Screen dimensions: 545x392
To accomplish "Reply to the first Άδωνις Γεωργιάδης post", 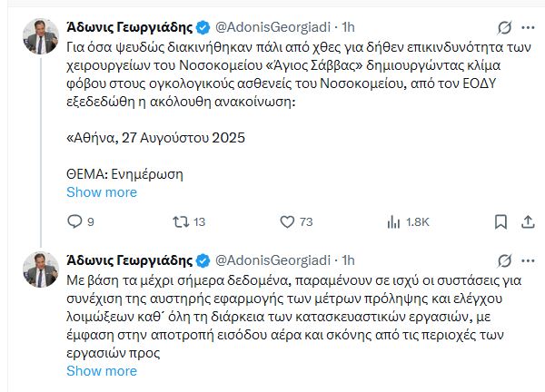I will [x=77, y=221].
